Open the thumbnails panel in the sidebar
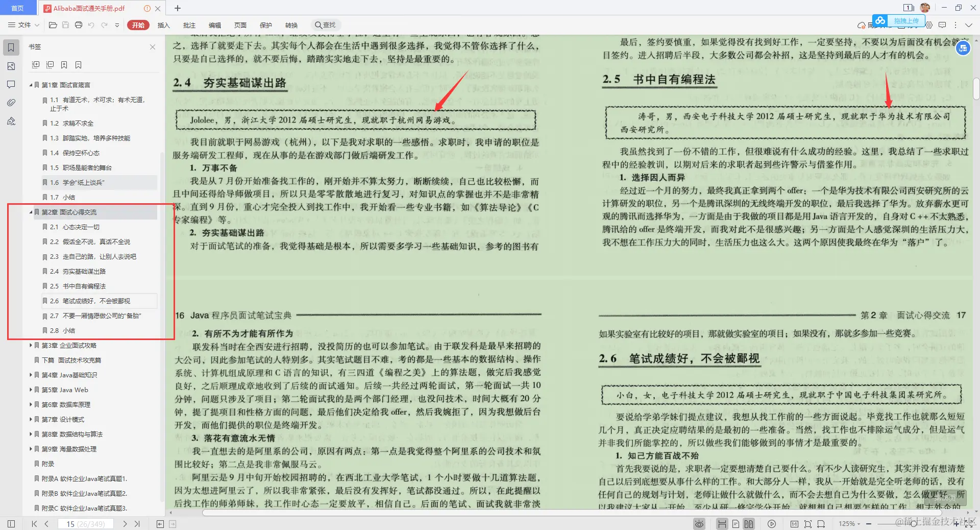This screenshot has width=980, height=530. (x=10, y=66)
